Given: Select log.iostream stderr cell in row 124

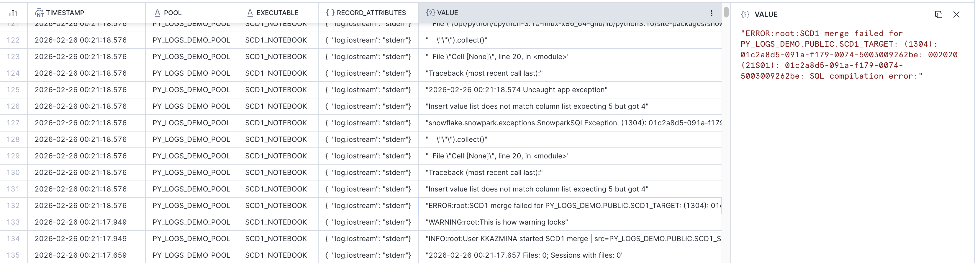Looking at the screenshot, I should [x=368, y=73].
